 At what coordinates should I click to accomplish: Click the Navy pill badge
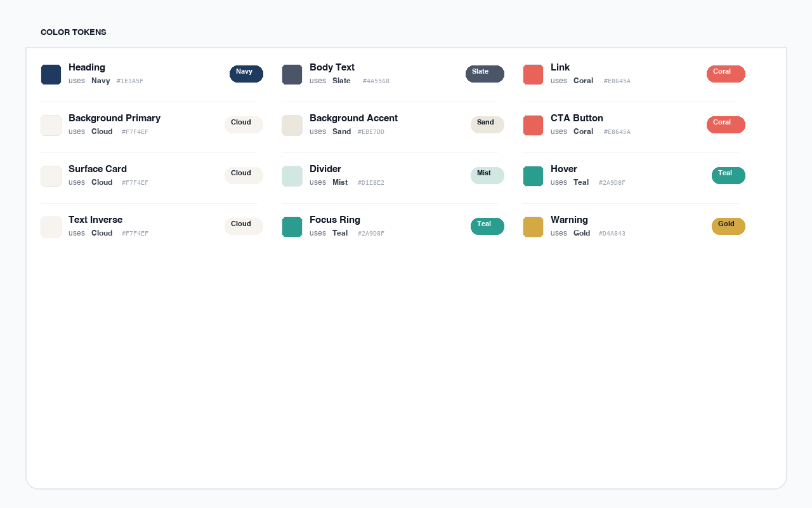[246, 74]
